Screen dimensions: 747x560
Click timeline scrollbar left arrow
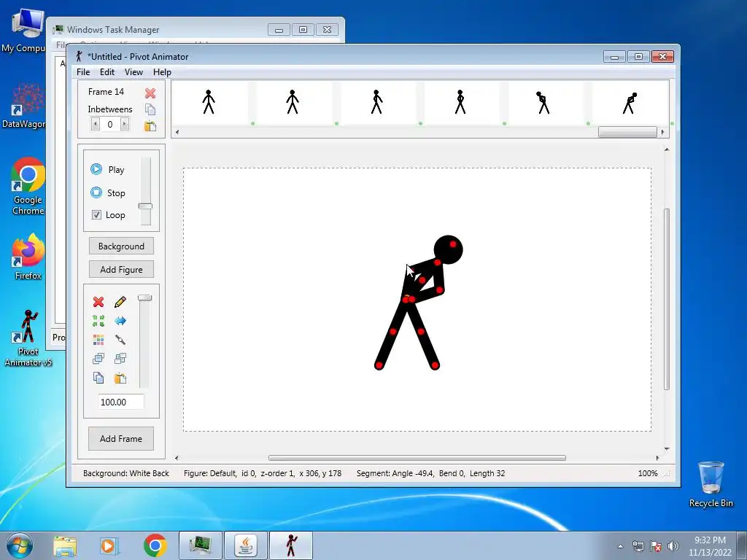177,132
